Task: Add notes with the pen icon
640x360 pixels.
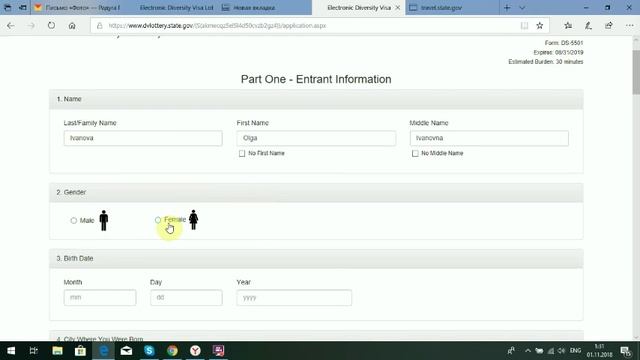Action: 588,26
